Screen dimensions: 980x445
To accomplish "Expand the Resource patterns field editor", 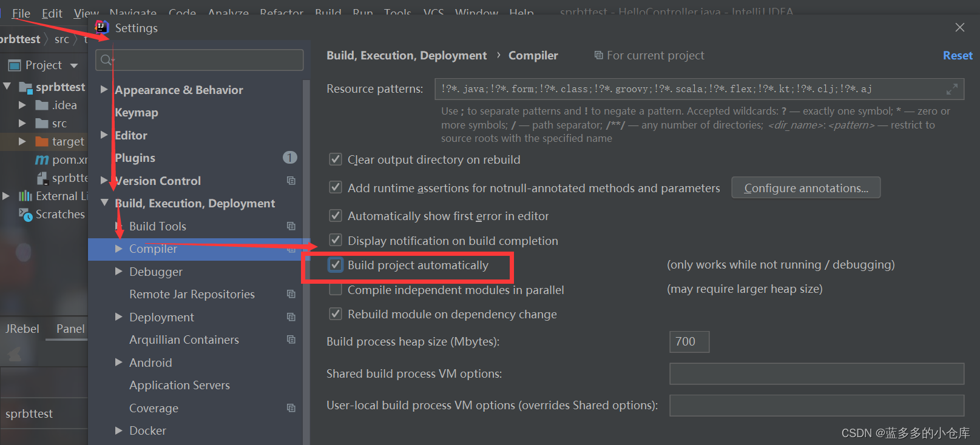I will click(951, 89).
